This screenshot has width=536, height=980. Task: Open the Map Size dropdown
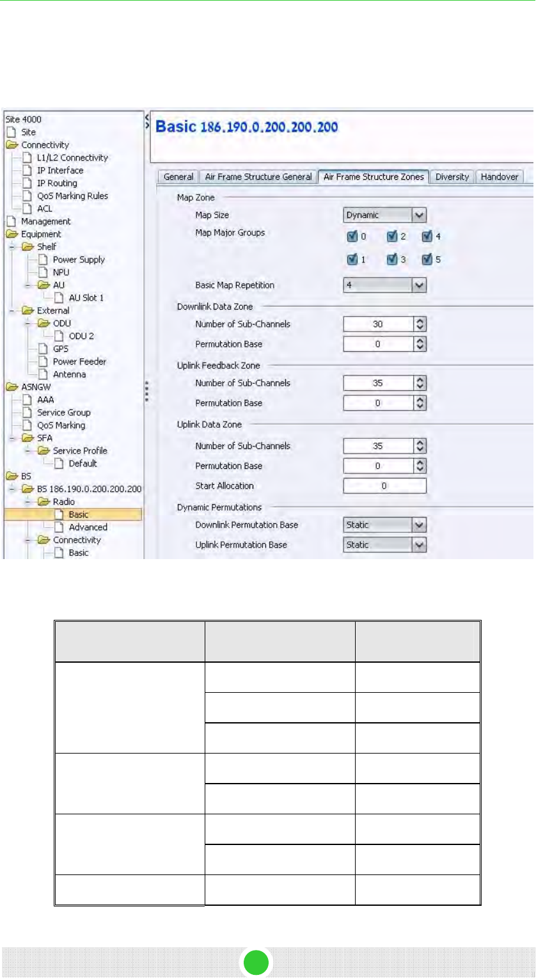coord(419,216)
